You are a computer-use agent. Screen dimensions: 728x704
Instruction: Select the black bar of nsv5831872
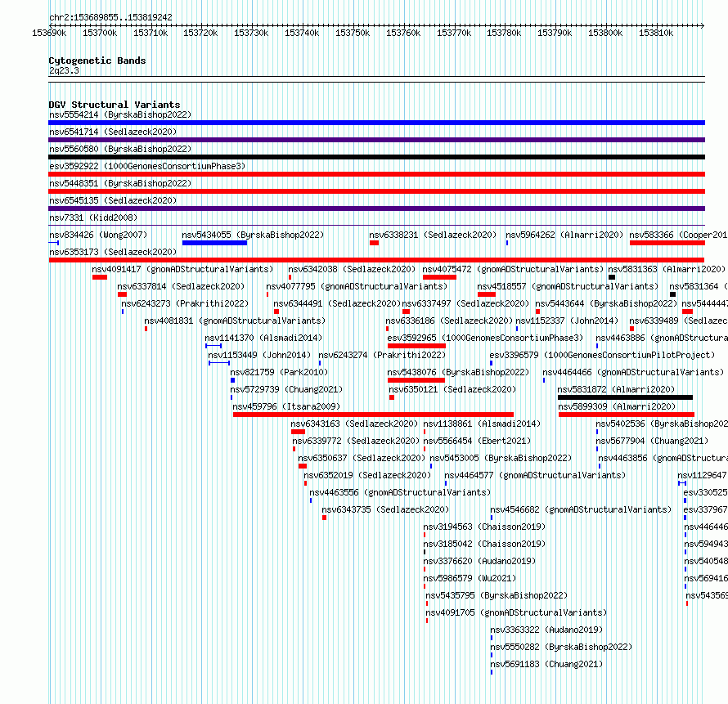625,397
